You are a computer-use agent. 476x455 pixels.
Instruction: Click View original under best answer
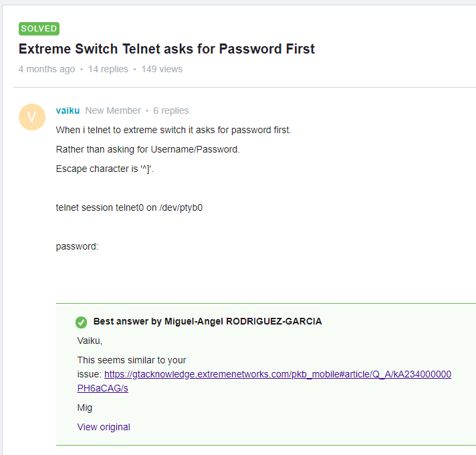[x=104, y=427]
